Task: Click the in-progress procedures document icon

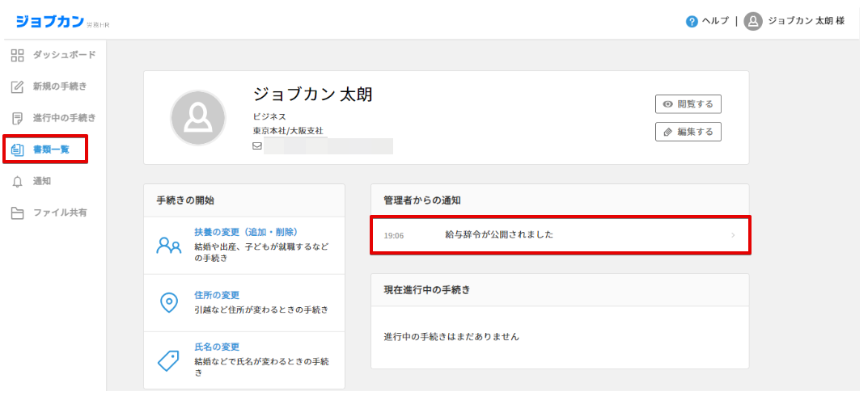Action: 18,118
